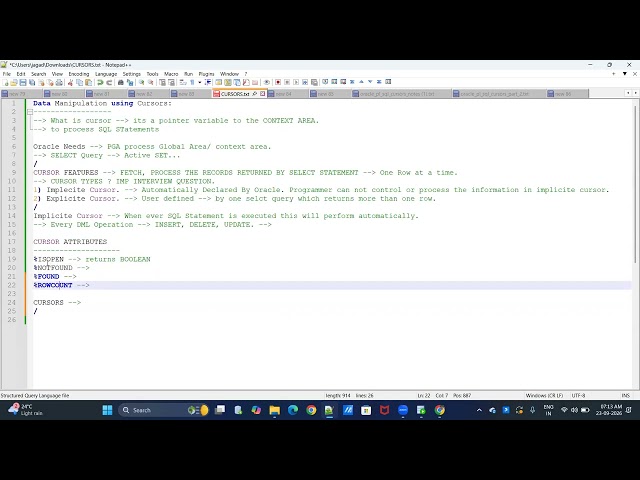
Task: Show hidden system tray icons chevron
Action: 479,410
